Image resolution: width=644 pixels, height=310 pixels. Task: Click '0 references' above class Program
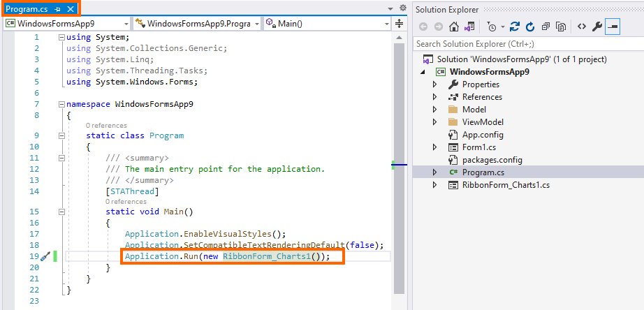click(x=106, y=126)
